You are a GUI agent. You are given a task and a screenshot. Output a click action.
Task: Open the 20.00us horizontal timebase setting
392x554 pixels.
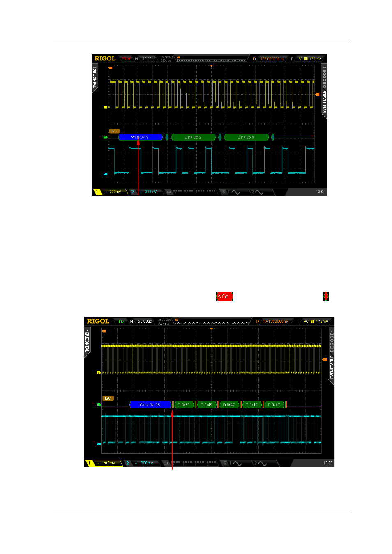(x=149, y=59)
